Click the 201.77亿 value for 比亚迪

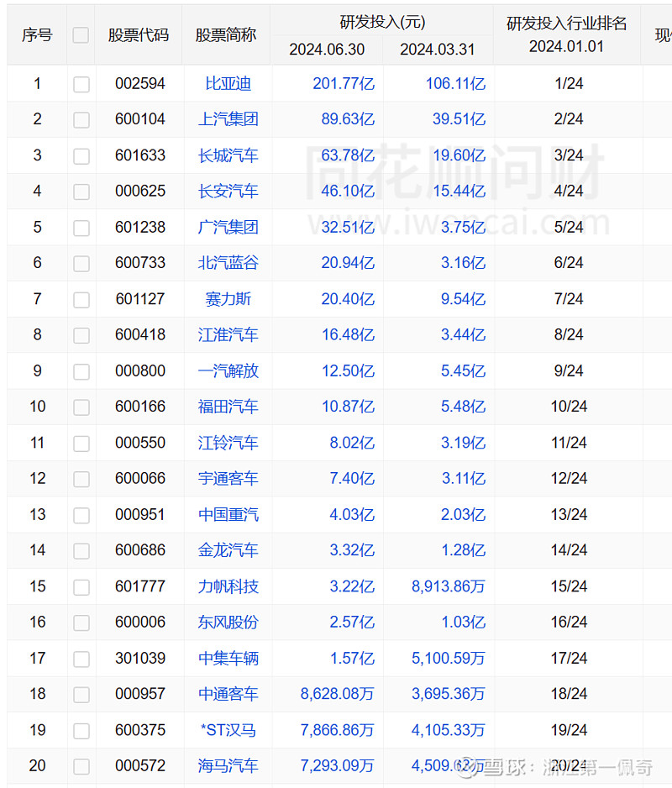(x=344, y=83)
